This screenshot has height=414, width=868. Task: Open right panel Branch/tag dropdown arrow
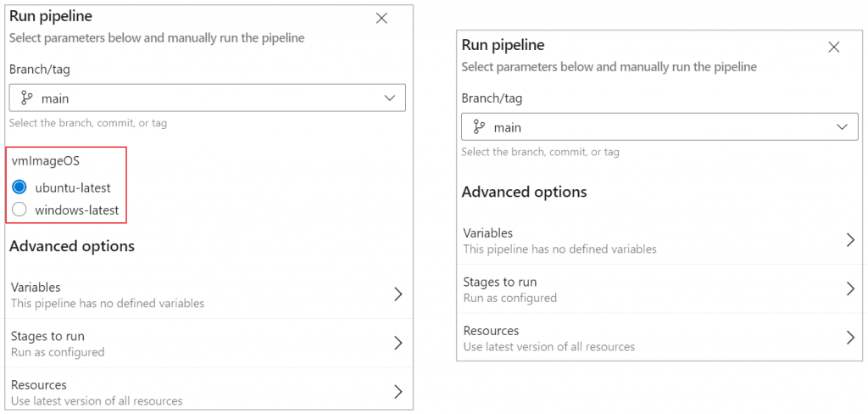(x=843, y=127)
